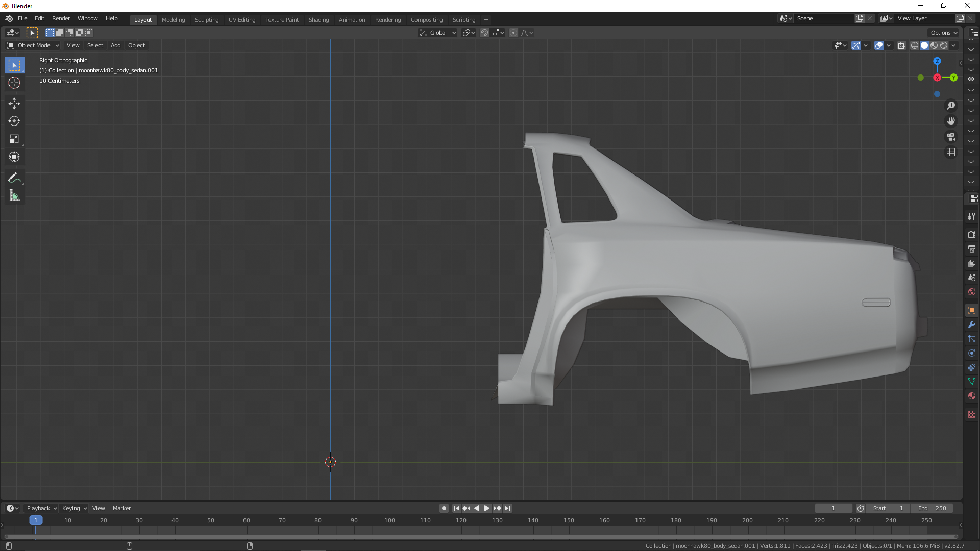Select the Move tool in toolbar
This screenshot has height=551, width=980.
click(x=14, y=104)
